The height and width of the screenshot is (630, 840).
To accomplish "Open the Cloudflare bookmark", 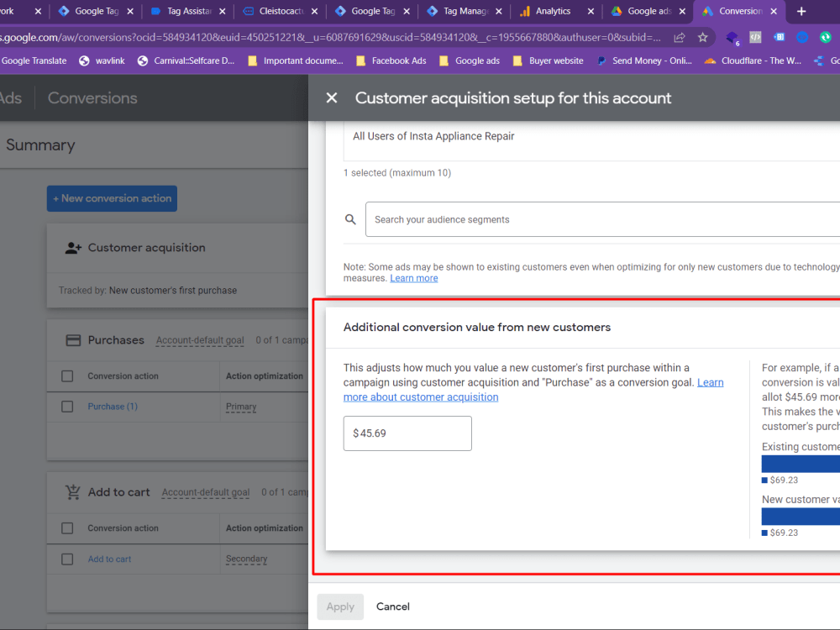I will tap(753, 60).
